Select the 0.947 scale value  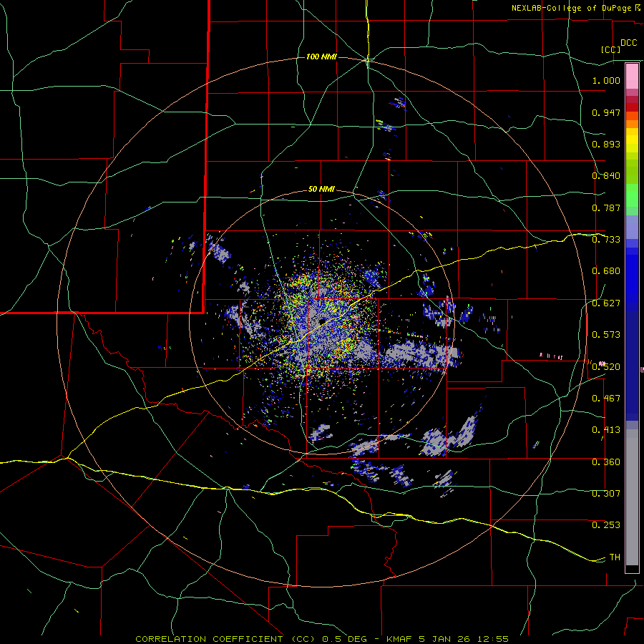click(606, 112)
